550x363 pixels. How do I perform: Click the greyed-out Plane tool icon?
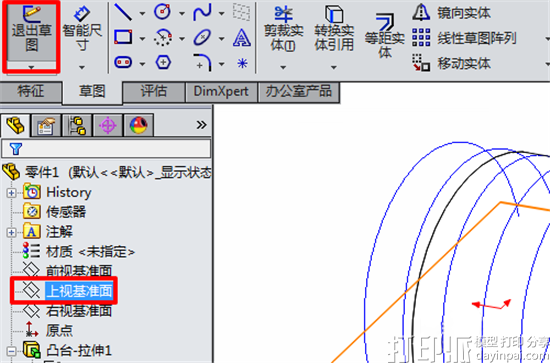pos(242,13)
